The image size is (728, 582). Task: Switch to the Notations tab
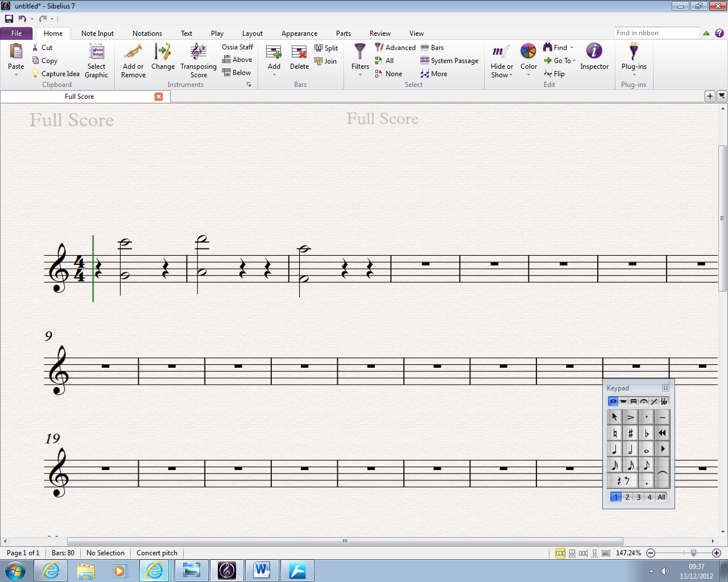pyautogui.click(x=147, y=34)
